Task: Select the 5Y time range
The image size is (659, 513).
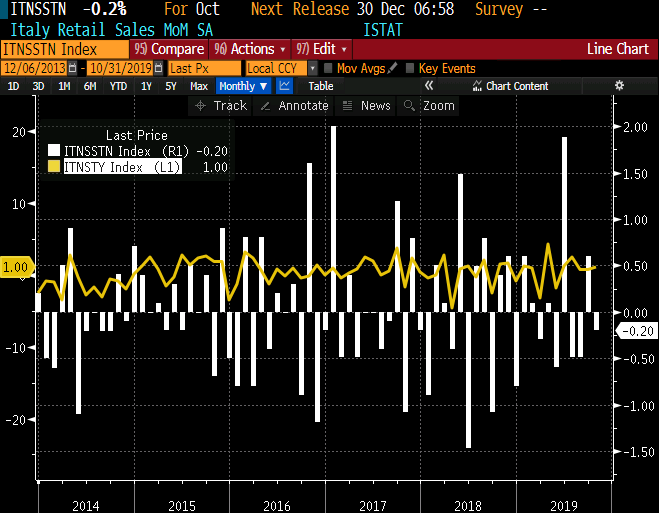Action: point(170,87)
